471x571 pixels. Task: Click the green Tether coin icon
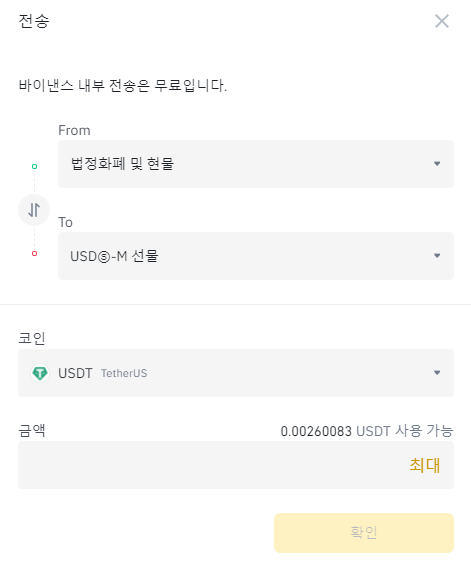click(40, 373)
